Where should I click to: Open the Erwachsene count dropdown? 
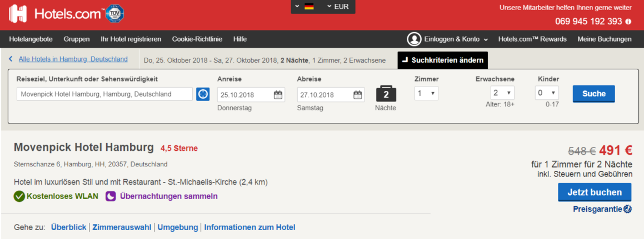click(502, 93)
